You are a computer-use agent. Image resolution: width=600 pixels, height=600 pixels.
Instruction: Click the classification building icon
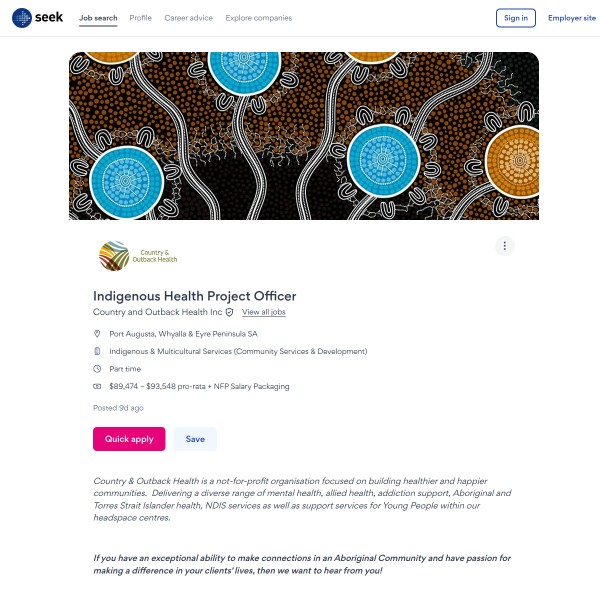click(x=98, y=351)
